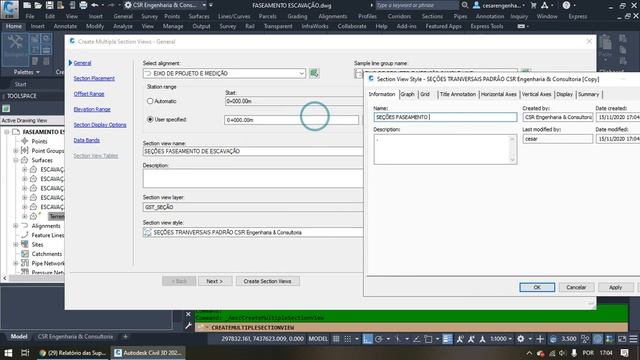
Task: Expand the Sites tree node
Action: (x=16, y=244)
